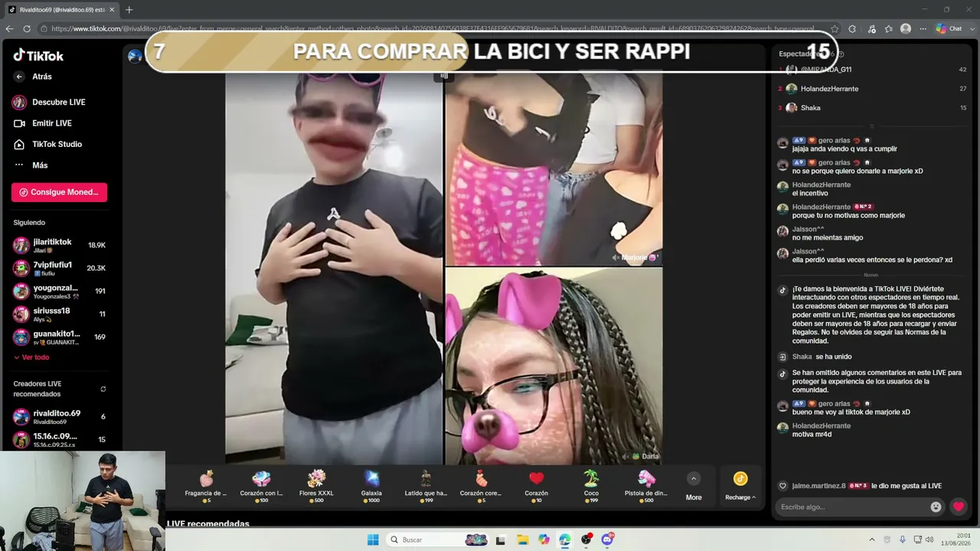
Task: Send the Pistola de din... gift
Action: pyautogui.click(x=646, y=486)
